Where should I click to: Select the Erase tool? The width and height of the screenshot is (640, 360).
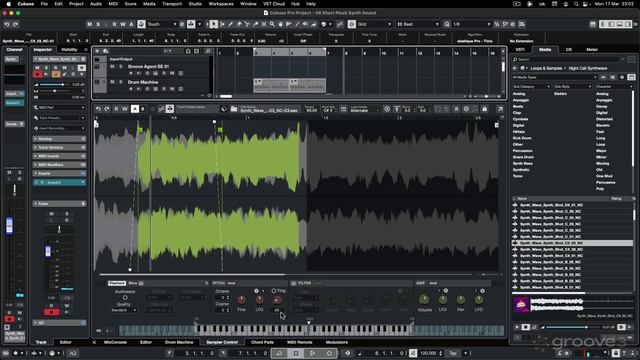(239, 24)
